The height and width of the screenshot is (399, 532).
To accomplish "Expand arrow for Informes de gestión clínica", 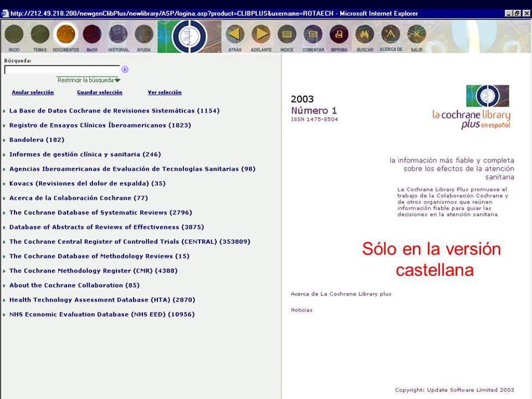I will (4, 155).
